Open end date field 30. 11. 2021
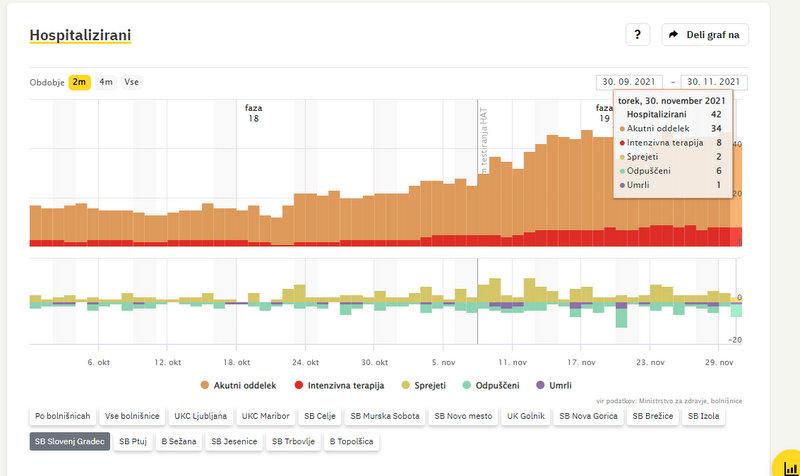 tap(714, 83)
